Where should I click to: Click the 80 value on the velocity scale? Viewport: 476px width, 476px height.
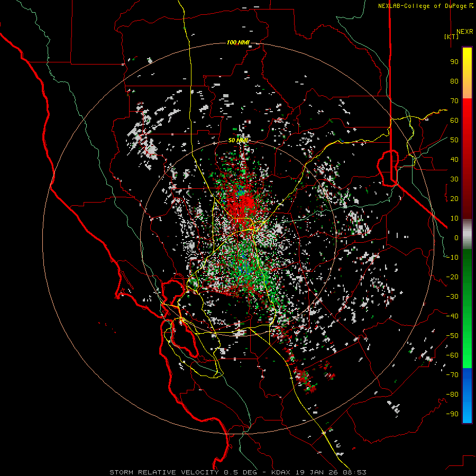[454, 81]
